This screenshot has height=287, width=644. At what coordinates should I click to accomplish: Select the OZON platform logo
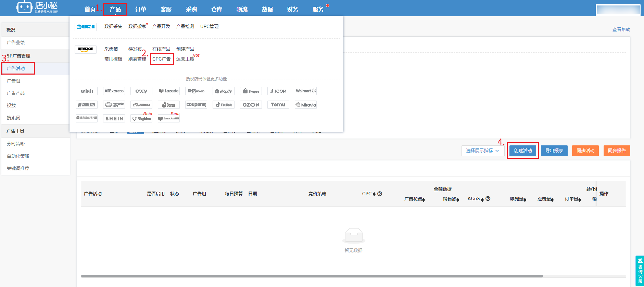[x=251, y=105]
